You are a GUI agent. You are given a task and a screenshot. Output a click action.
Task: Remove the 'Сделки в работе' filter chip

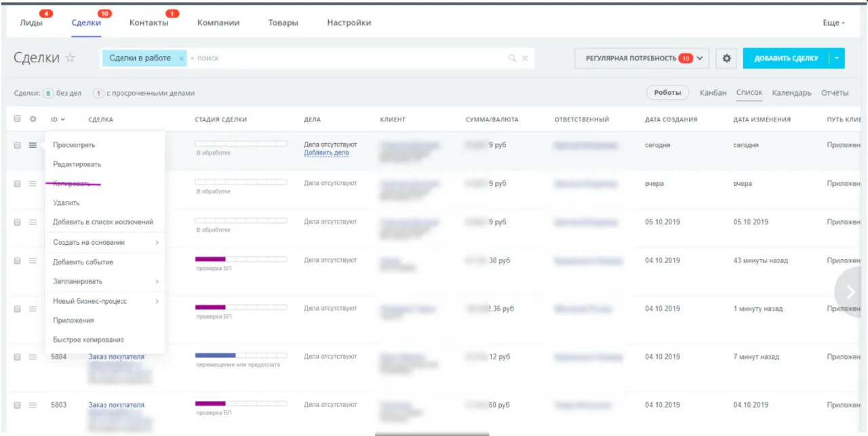click(181, 58)
